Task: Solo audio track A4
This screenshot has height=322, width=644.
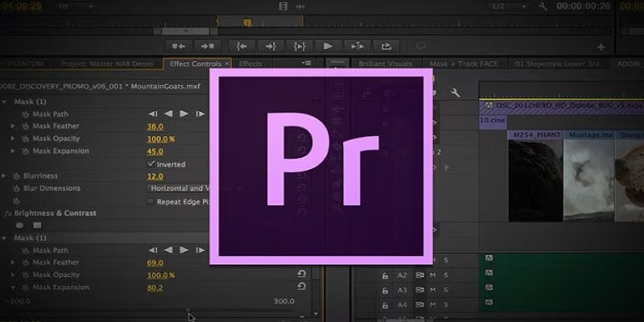Action: coord(446,305)
